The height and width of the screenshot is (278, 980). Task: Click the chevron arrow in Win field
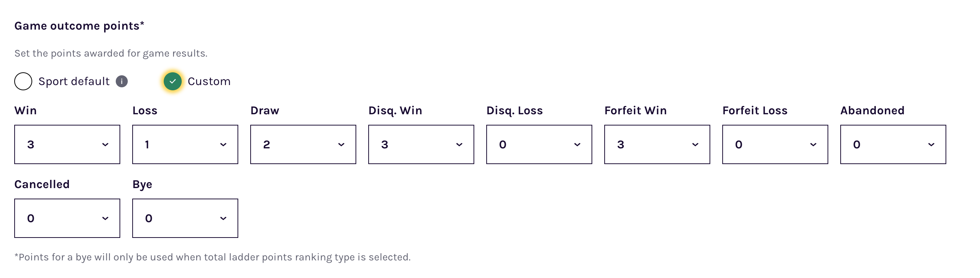[105, 145]
